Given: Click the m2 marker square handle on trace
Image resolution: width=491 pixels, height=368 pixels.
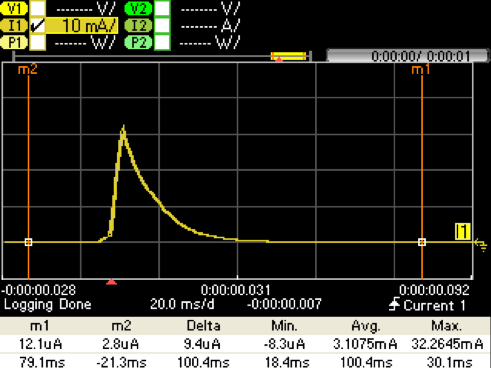Looking at the screenshot, I should point(29,242).
